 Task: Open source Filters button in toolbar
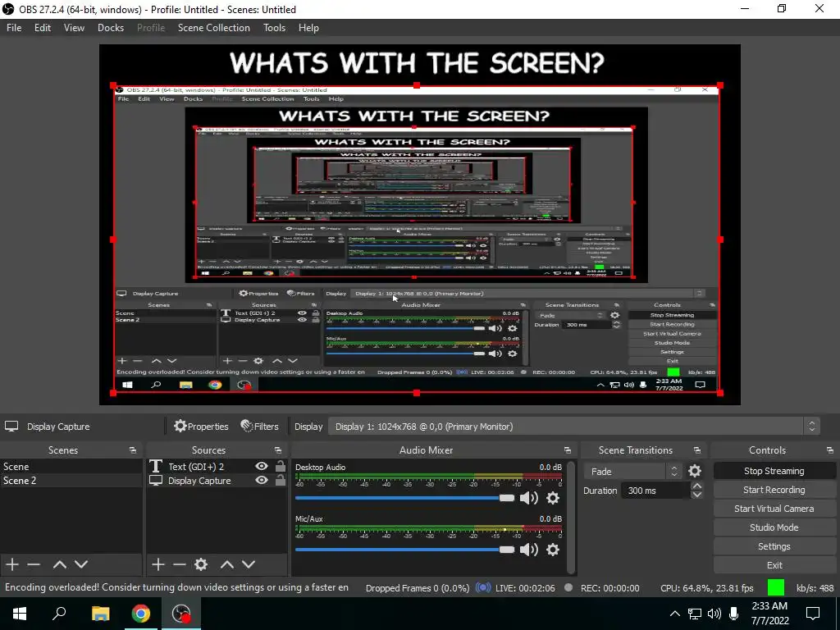[260, 427]
